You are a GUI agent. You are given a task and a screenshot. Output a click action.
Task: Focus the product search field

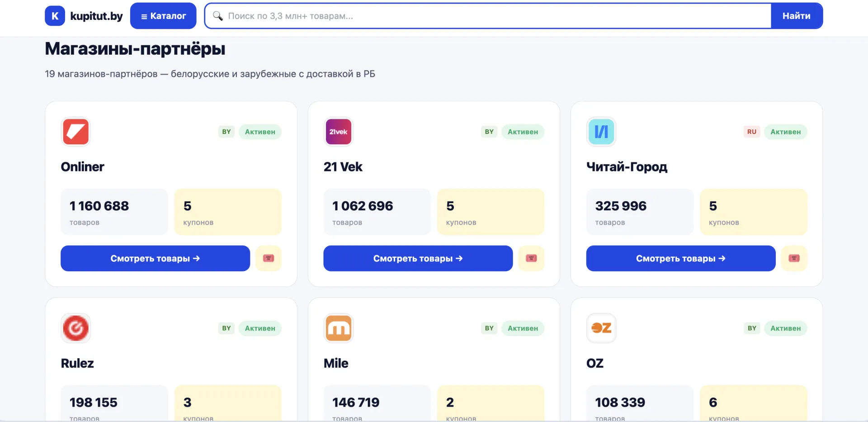488,16
